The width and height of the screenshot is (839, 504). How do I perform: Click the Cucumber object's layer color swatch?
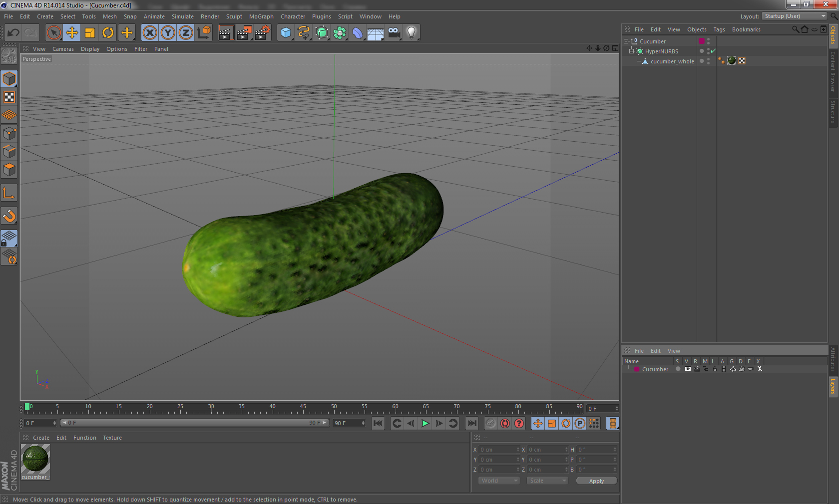coord(702,41)
